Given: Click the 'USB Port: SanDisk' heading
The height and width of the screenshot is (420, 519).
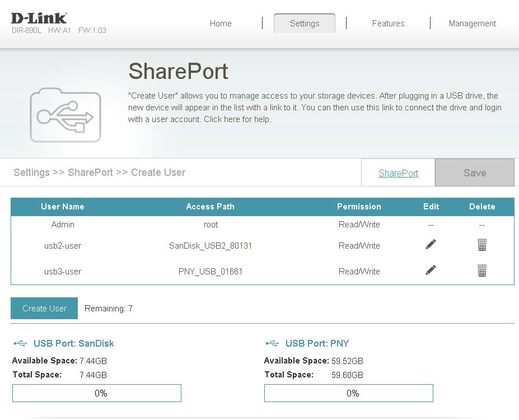Looking at the screenshot, I should point(74,343).
